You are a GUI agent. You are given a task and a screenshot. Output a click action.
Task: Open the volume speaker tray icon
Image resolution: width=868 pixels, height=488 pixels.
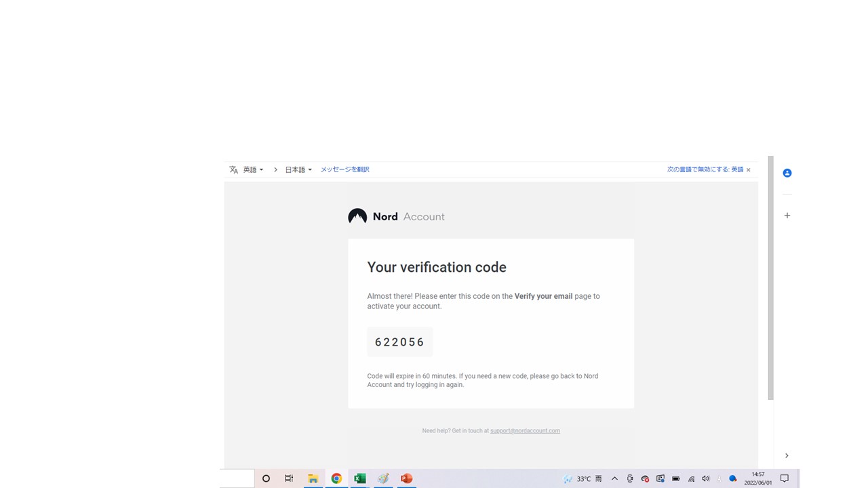706,479
